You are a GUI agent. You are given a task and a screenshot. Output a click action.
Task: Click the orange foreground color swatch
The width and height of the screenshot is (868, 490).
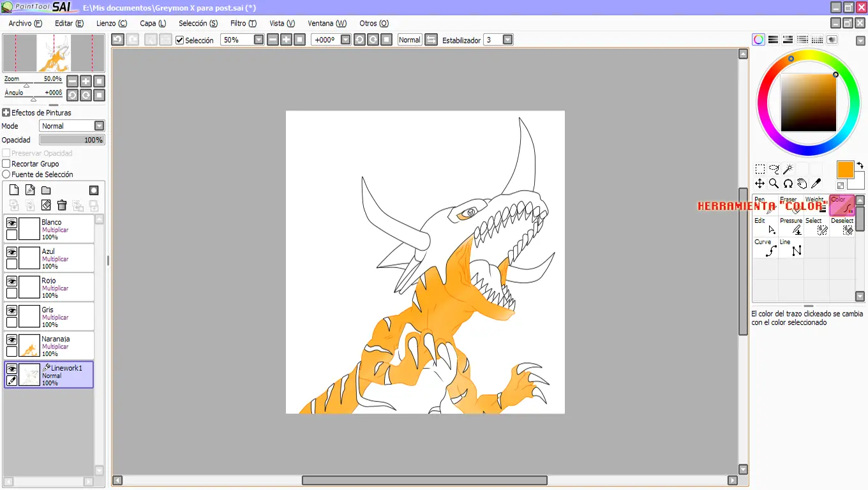pos(845,169)
